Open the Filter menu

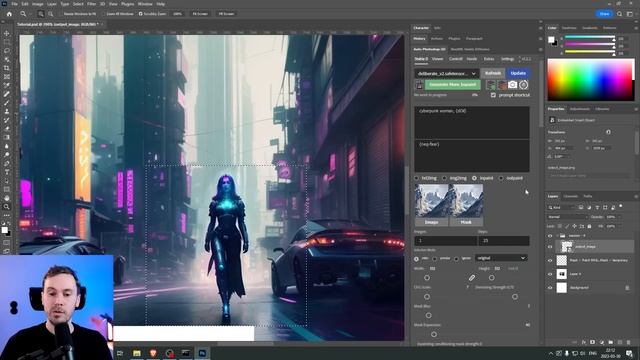(x=91, y=4)
